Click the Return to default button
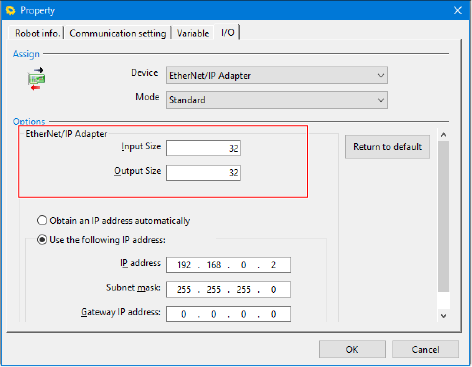The height and width of the screenshot is (367, 472). click(x=387, y=147)
